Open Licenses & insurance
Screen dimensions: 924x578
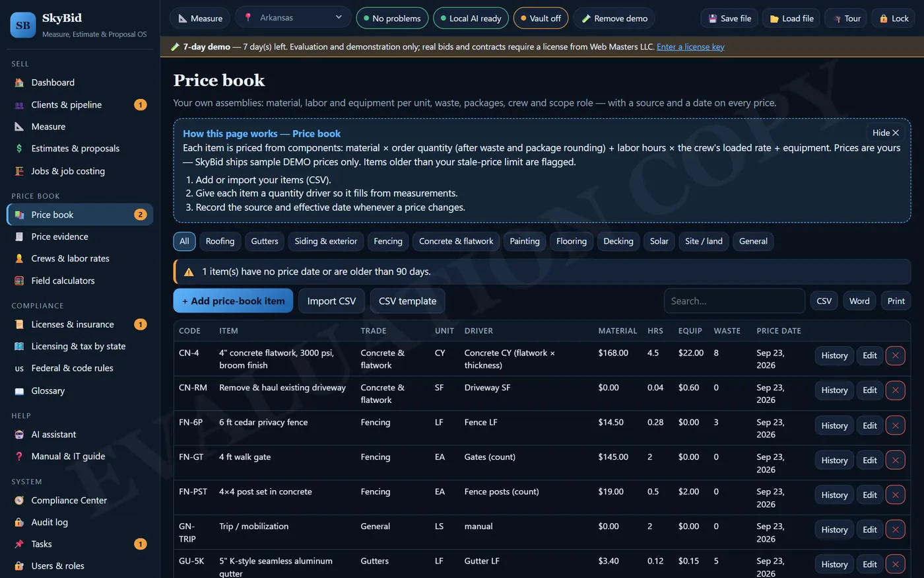[80, 324]
